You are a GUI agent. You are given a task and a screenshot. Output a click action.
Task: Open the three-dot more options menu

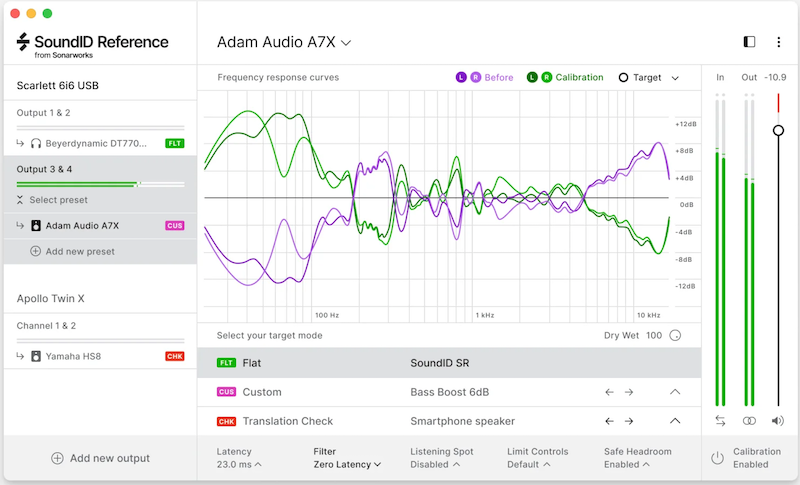coord(779,42)
